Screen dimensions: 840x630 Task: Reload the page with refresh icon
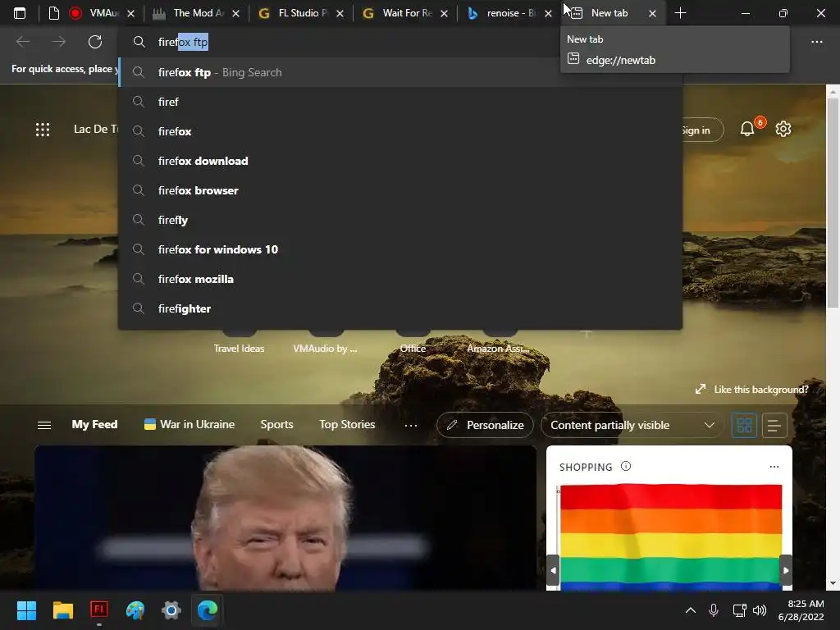pyautogui.click(x=95, y=42)
